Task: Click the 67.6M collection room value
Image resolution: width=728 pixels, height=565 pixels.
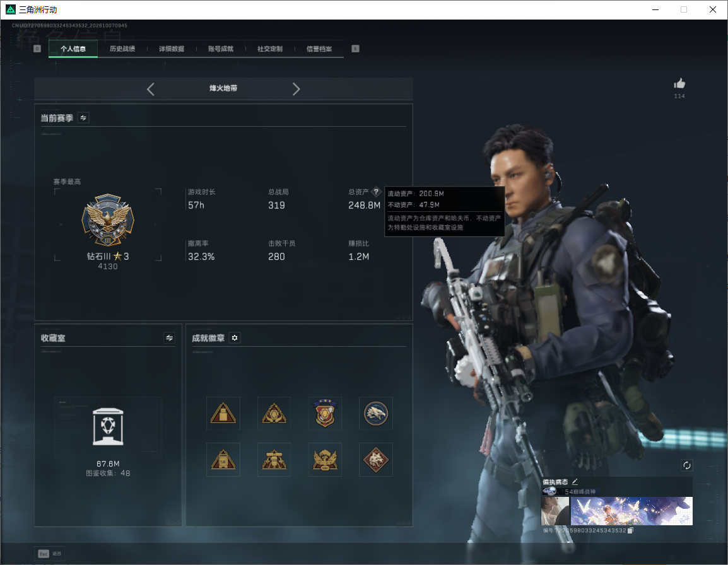Action: (x=108, y=464)
